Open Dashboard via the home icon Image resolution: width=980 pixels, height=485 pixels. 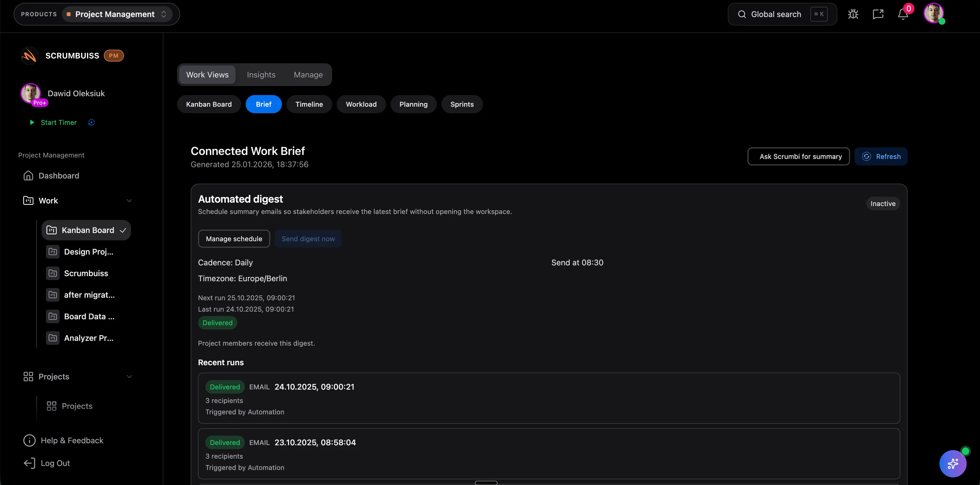point(29,175)
